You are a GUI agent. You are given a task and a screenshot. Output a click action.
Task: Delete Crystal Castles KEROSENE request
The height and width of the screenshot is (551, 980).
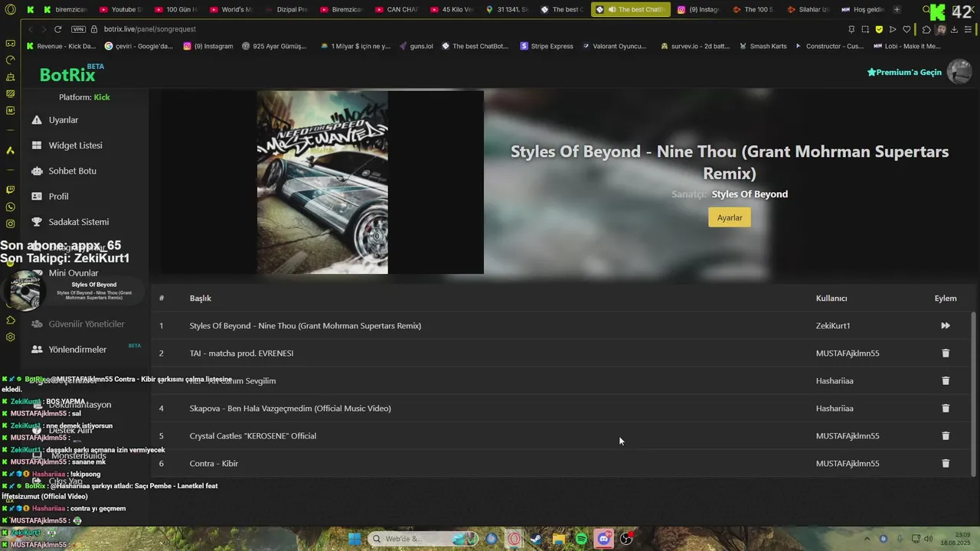point(946,436)
